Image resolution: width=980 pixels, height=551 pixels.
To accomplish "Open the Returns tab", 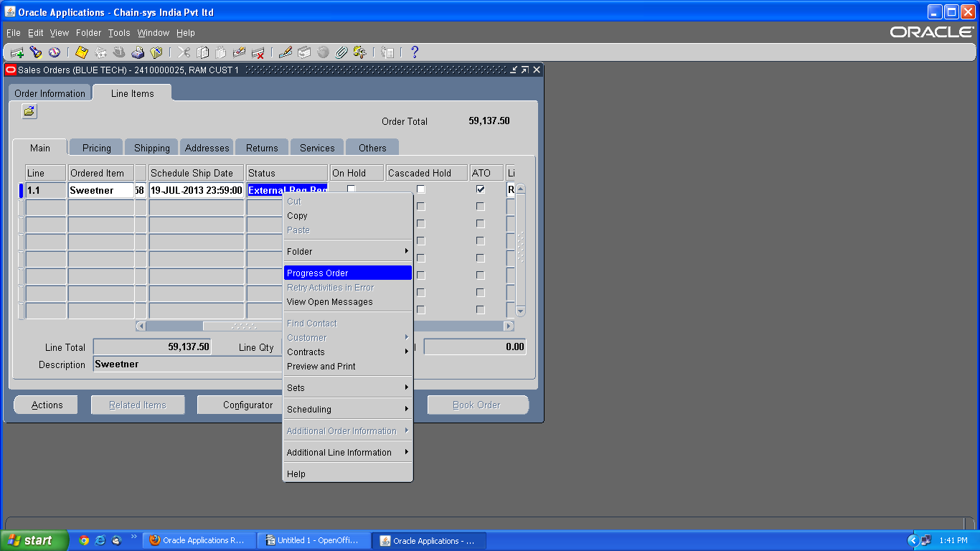I will pos(262,148).
